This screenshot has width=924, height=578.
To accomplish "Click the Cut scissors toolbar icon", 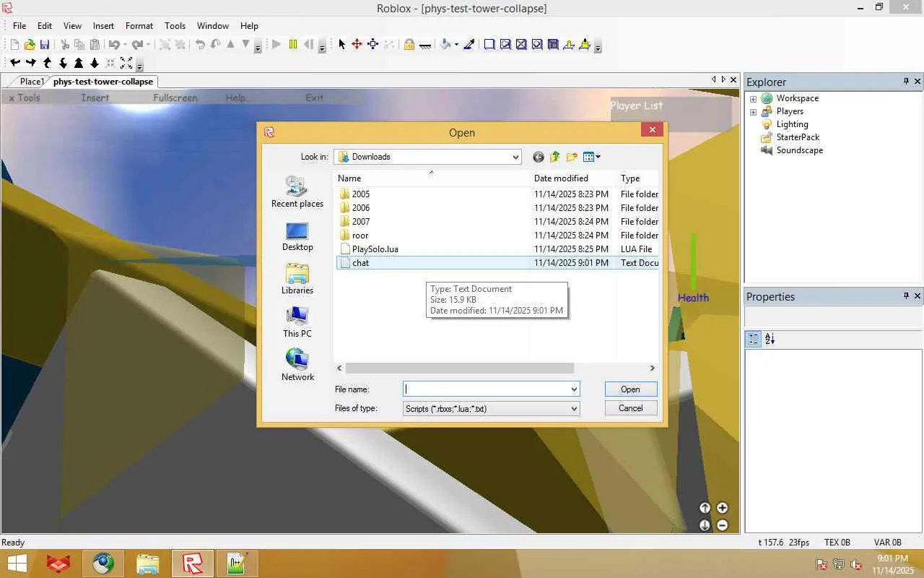I will (x=65, y=45).
